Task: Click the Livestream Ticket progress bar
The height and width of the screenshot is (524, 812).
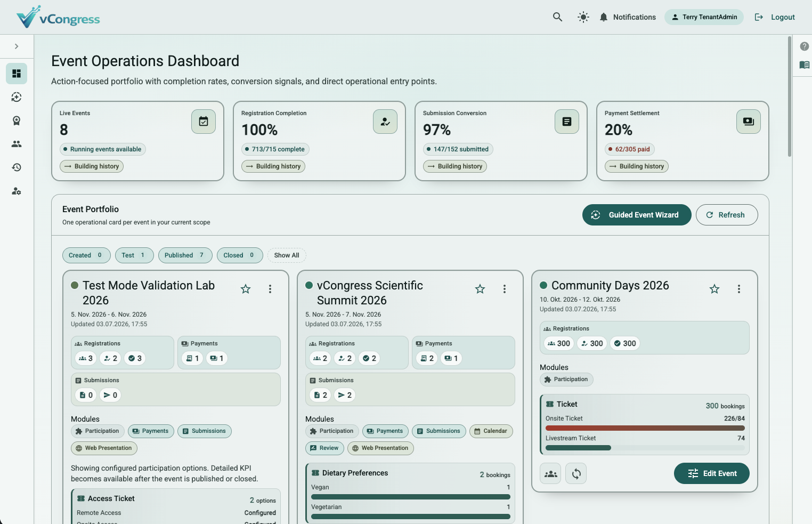Action: pos(645,448)
